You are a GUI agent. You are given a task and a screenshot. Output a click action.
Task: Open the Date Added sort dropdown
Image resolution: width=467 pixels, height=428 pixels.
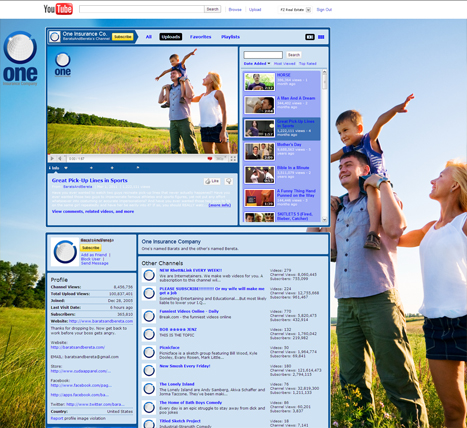(x=257, y=63)
